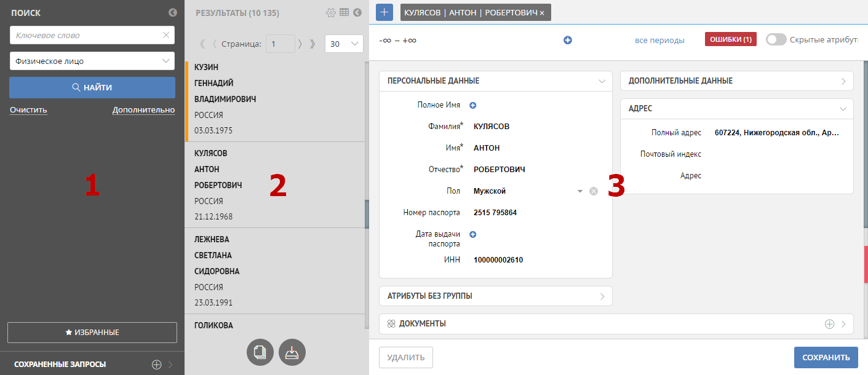Screen dimensions: 868x375
Task: Add saved query with plus icon
Action: pos(156,365)
